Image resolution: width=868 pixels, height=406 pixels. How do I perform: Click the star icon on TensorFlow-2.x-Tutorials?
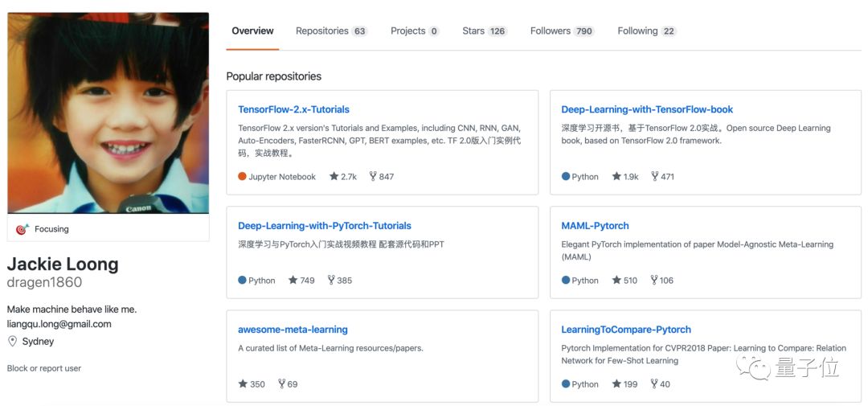click(334, 177)
